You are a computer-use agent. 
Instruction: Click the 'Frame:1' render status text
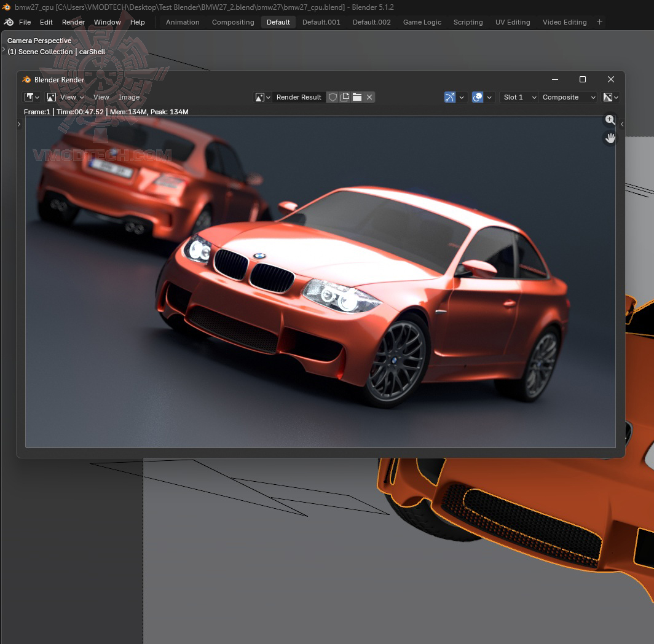point(37,112)
